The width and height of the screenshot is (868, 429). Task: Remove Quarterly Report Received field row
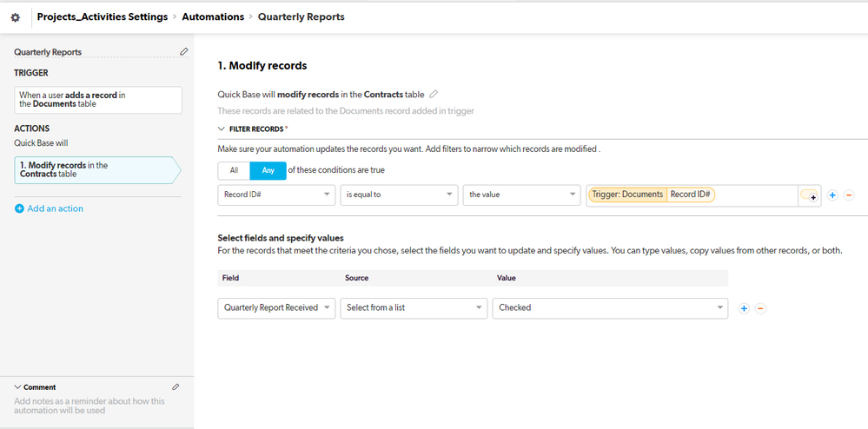(760, 308)
